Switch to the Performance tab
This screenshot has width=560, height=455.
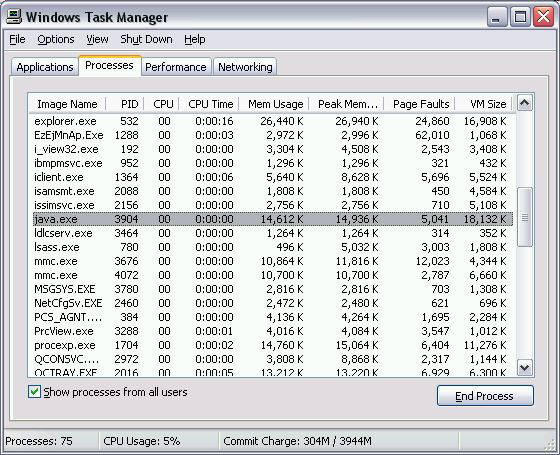(176, 67)
